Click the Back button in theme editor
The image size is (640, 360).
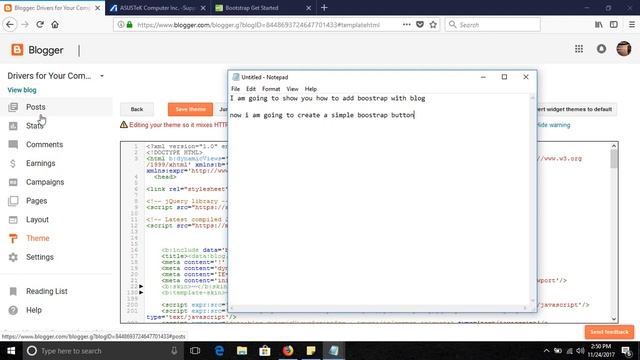[137, 109]
